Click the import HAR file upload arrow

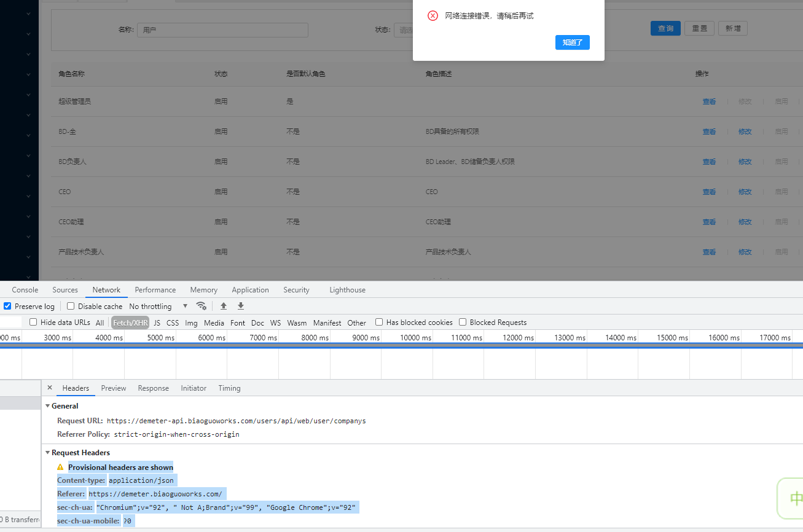pyautogui.click(x=224, y=306)
